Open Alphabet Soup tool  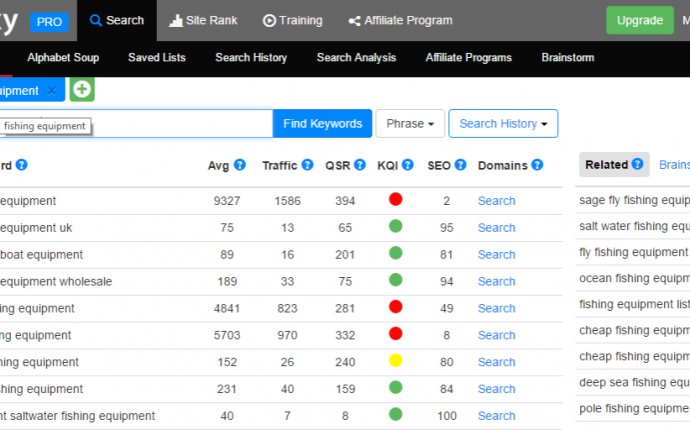coord(63,58)
